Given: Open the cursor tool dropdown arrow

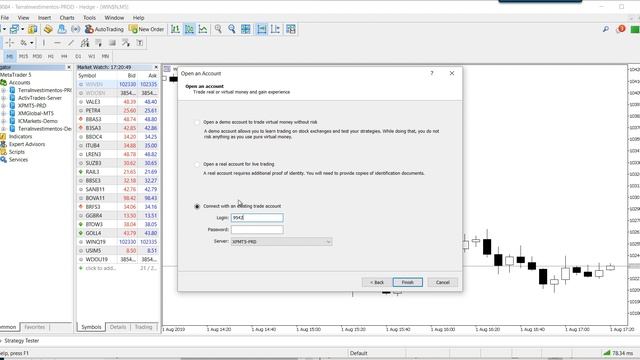Looking at the screenshot, I should [x=31, y=43].
